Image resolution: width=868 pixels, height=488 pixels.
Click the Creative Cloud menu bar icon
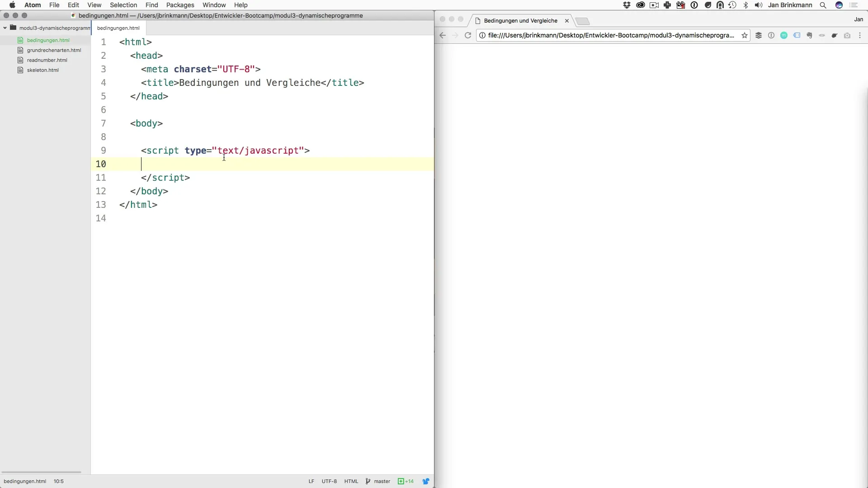[640, 5]
